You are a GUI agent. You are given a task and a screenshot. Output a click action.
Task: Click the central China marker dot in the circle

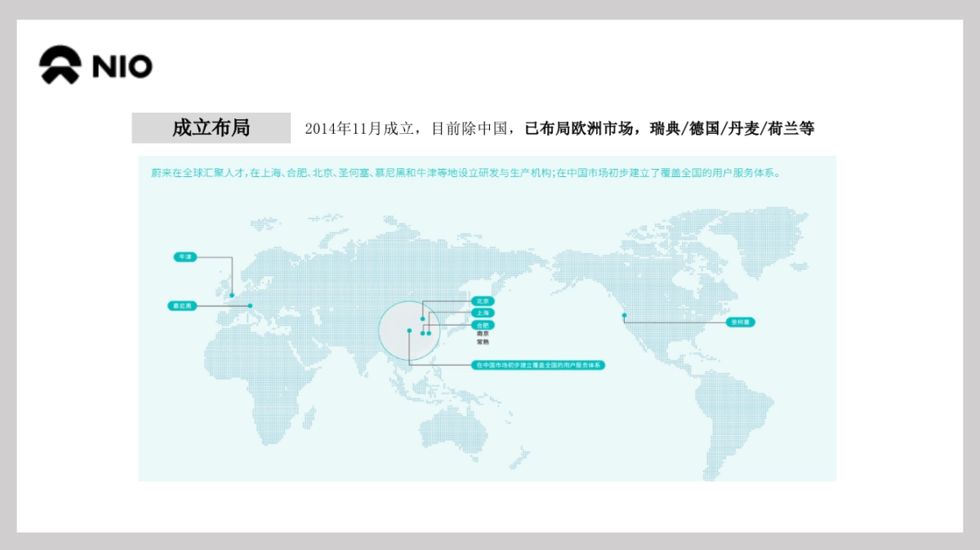[x=409, y=330]
